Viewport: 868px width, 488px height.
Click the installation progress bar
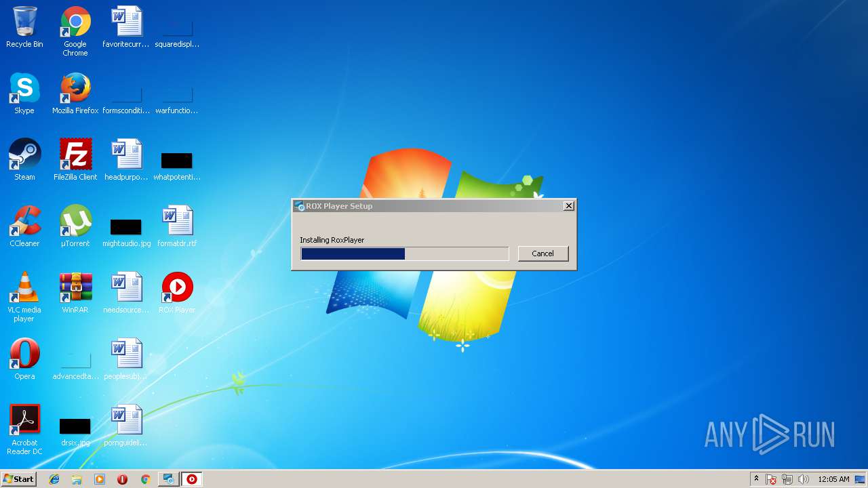tap(405, 253)
